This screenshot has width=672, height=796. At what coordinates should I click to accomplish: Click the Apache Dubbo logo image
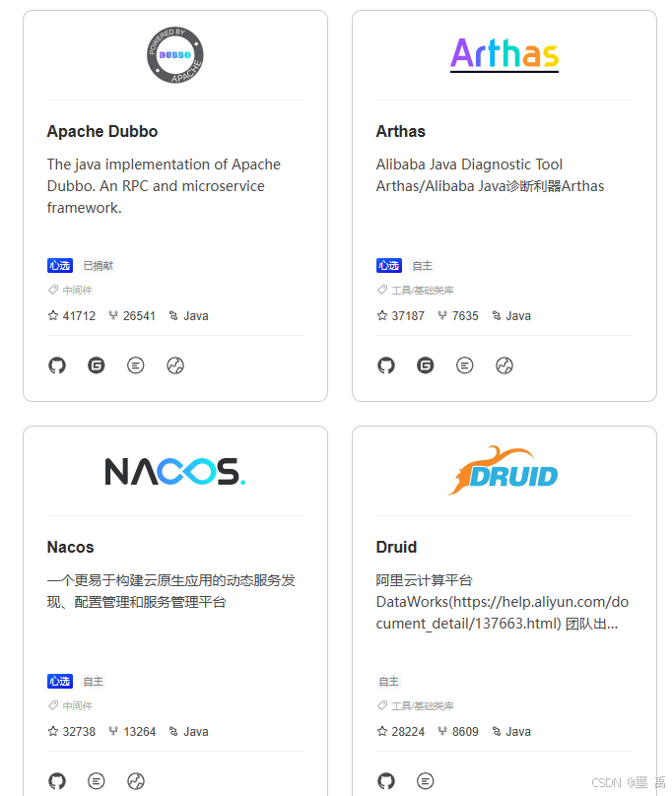click(175, 55)
